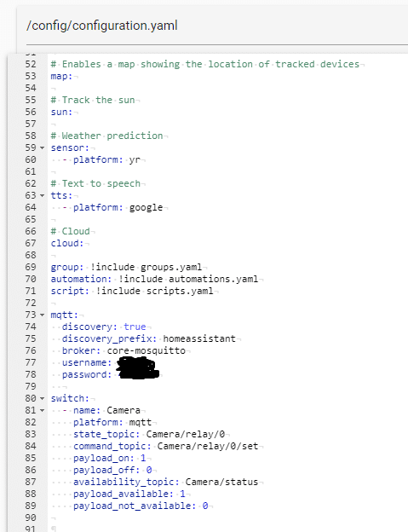Click the Camera/relay/0/set command topic

click(208, 446)
